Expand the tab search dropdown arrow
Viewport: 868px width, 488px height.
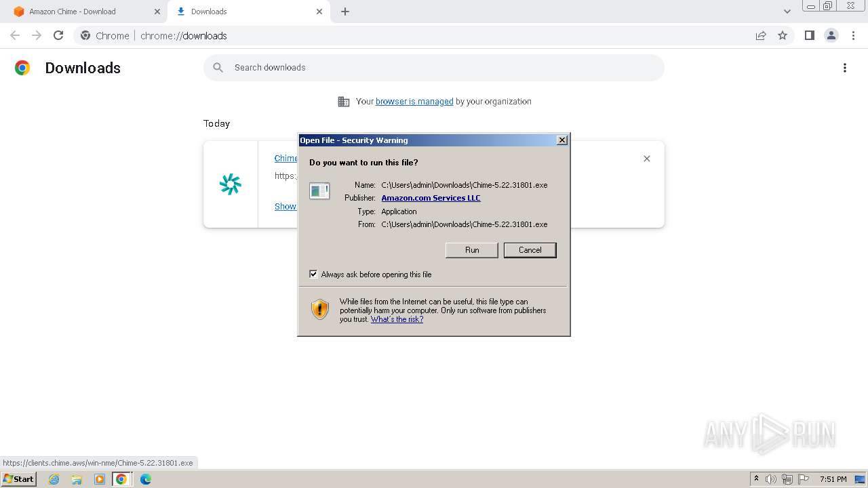(x=787, y=12)
